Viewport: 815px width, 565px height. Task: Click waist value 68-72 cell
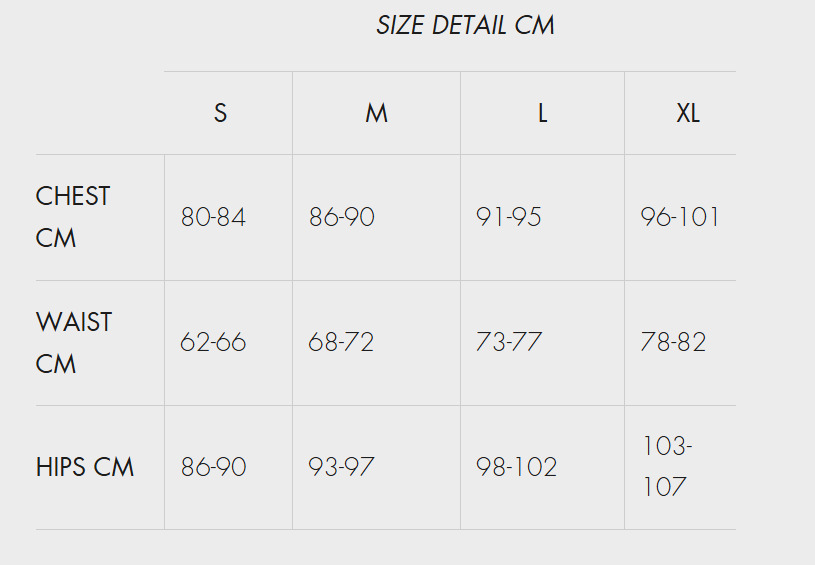[341, 342]
